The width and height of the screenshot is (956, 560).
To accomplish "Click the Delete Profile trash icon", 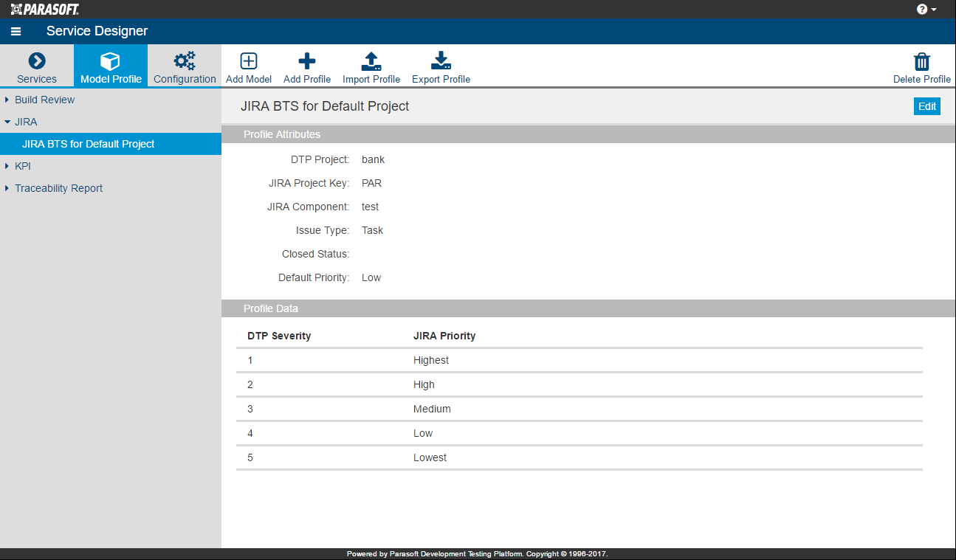I will (922, 62).
